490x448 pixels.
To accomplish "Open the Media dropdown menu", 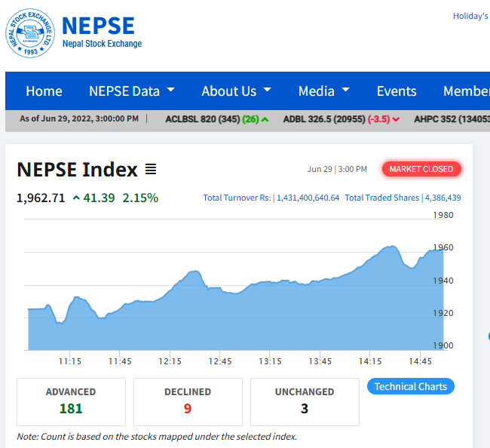I will 323,91.
